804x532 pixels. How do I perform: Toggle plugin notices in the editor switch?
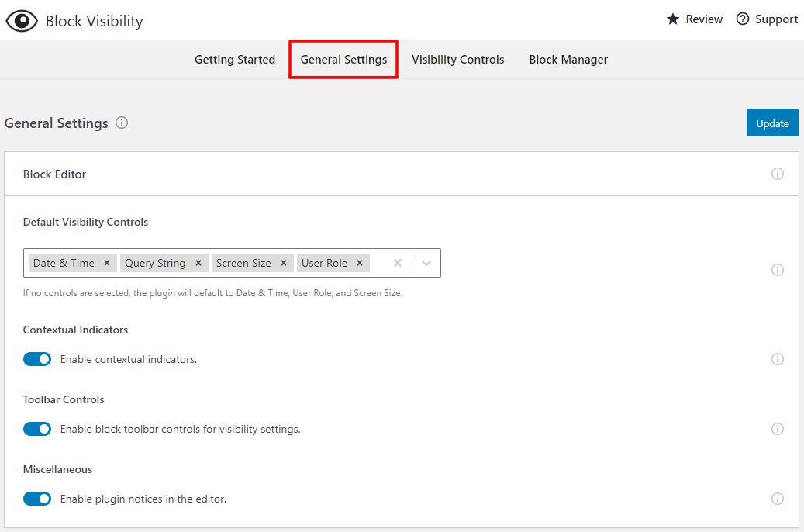click(x=37, y=499)
